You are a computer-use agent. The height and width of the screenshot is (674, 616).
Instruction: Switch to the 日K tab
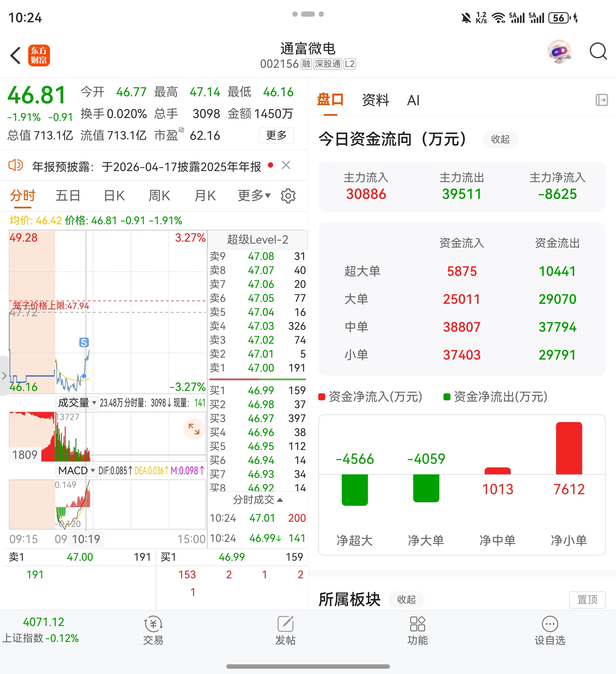pyautogui.click(x=114, y=196)
